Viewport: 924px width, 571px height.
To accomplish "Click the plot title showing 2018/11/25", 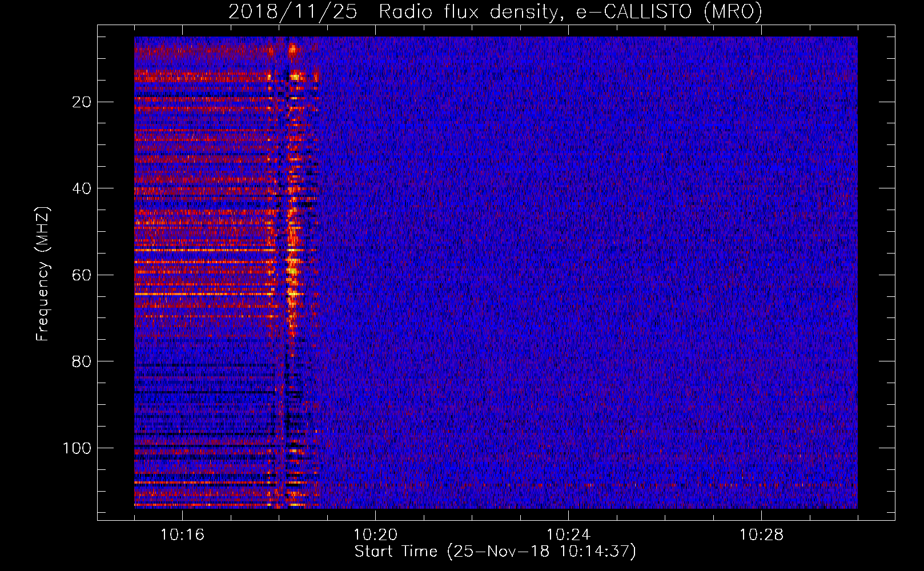I will tap(495, 11).
